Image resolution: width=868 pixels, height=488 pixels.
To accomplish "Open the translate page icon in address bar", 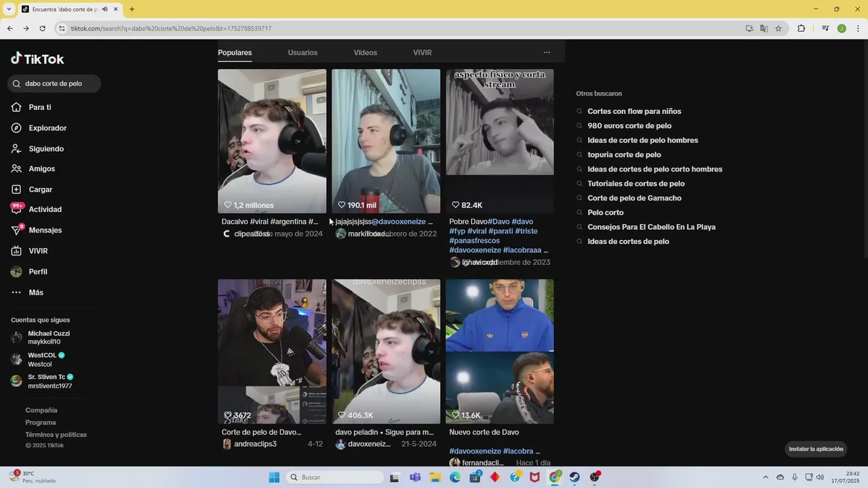I will tap(764, 28).
